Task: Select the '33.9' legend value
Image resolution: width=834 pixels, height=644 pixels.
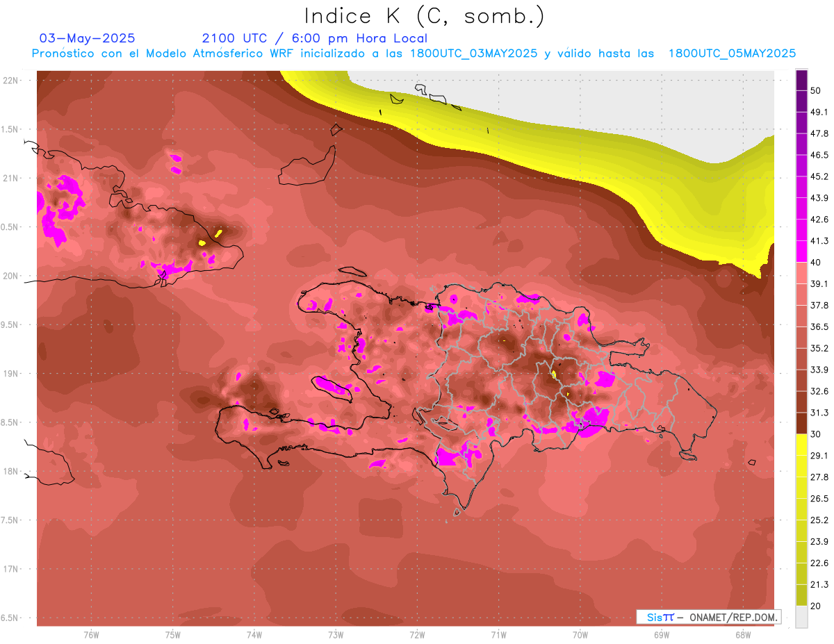Action: click(x=819, y=370)
